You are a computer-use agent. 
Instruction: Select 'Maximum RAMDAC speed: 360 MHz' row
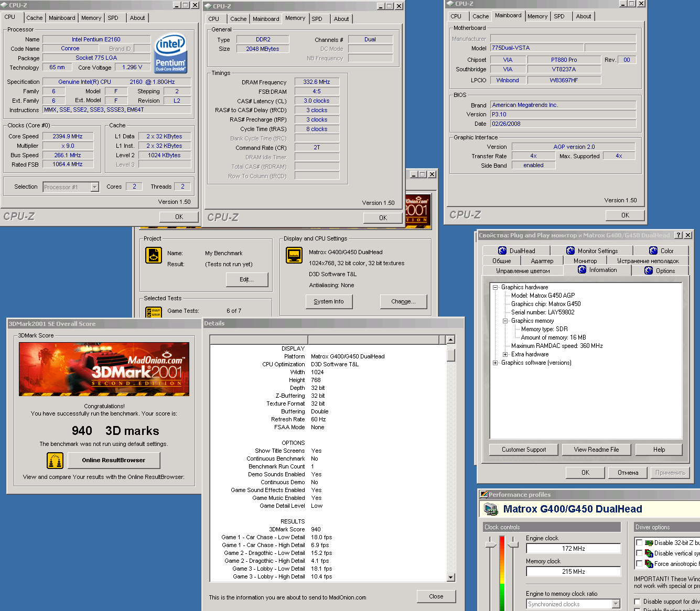click(x=557, y=346)
